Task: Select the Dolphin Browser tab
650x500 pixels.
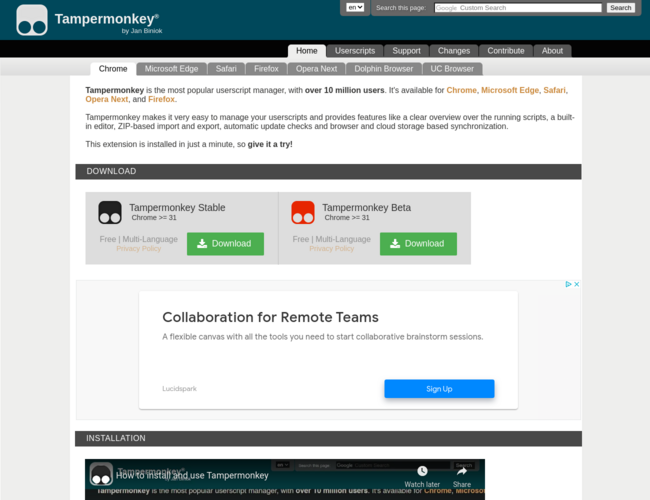Action: 383,69
